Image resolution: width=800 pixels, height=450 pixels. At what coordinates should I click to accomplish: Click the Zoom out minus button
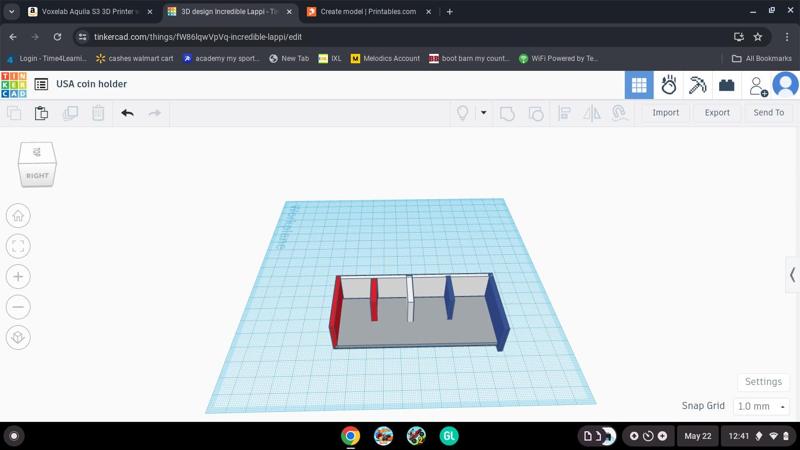[18, 307]
